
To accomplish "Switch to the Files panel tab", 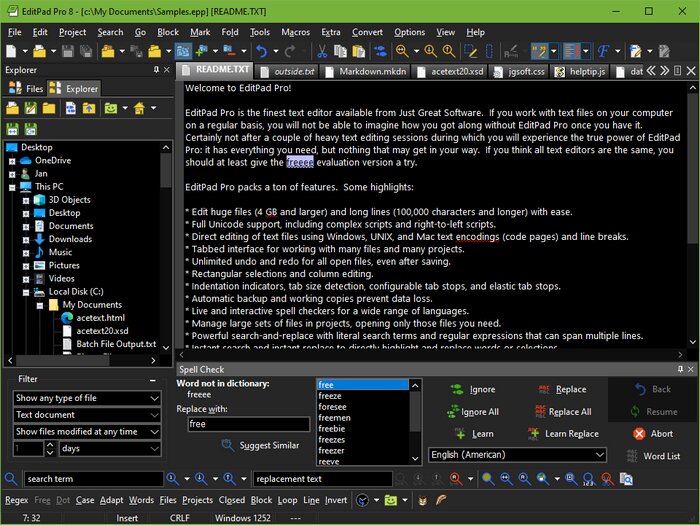I will pyautogui.click(x=26, y=88).
